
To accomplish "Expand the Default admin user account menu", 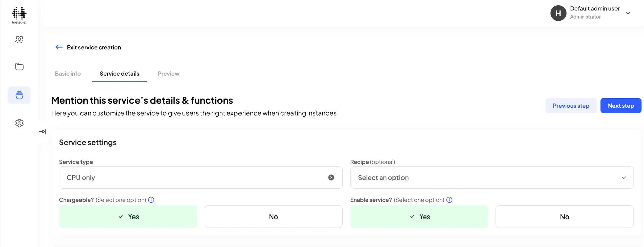I will (628, 13).
